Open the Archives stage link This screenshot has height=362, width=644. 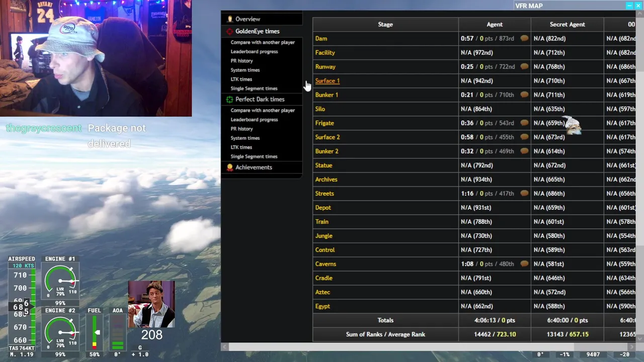(x=326, y=179)
